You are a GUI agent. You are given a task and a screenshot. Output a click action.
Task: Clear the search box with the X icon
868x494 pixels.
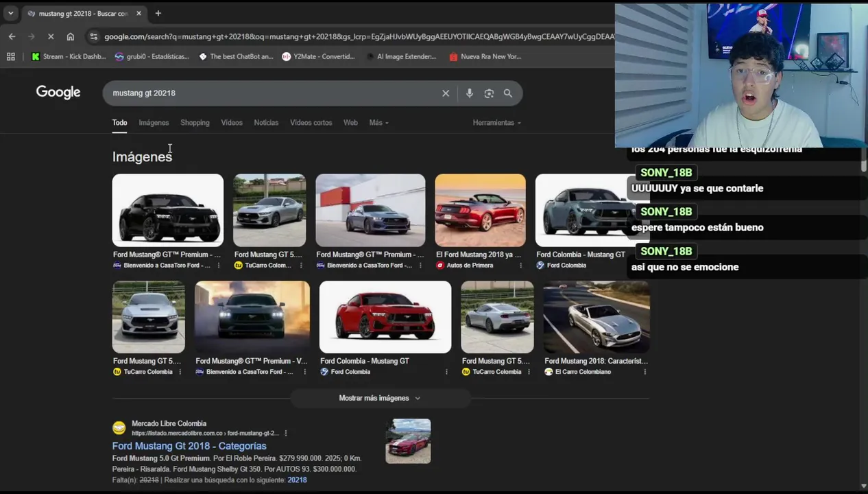click(x=446, y=93)
